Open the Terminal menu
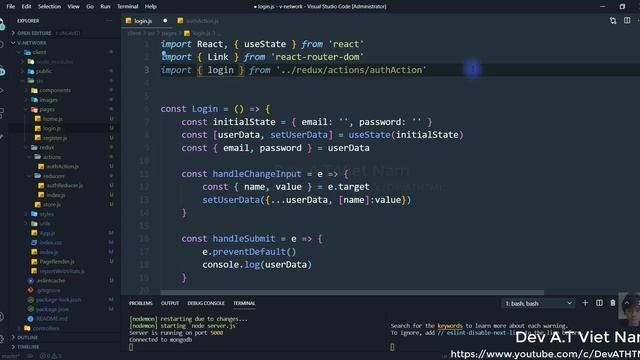The width and height of the screenshot is (640, 360). tap(127, 7)
